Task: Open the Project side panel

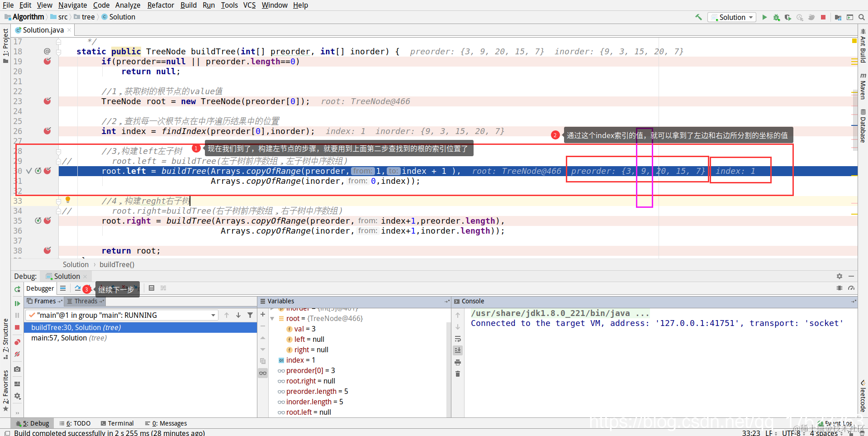Action: [x=5, y=45]
